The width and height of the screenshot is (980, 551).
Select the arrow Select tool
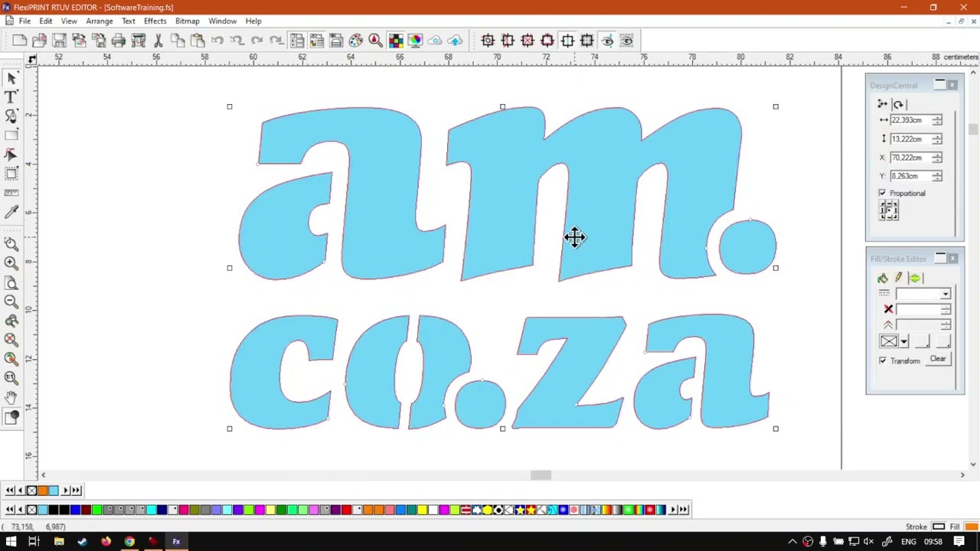tap(11, 78)
